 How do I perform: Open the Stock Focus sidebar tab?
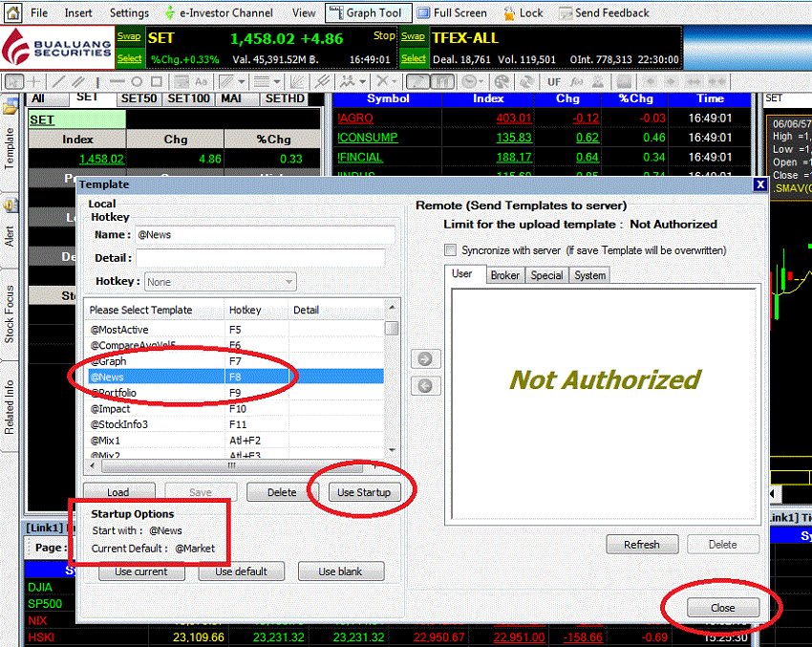coord(10,314)
